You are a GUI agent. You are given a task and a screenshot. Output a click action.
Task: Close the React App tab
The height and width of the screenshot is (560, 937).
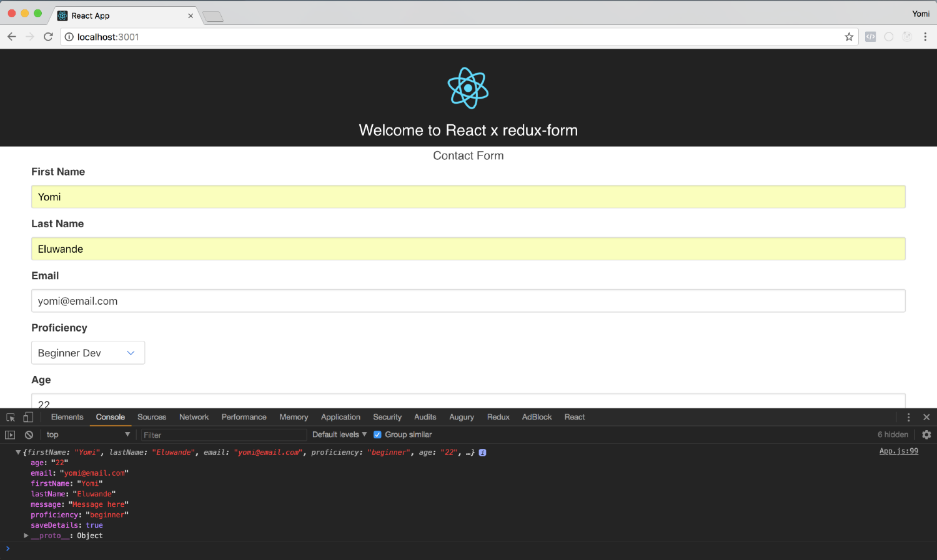[191, 16]
